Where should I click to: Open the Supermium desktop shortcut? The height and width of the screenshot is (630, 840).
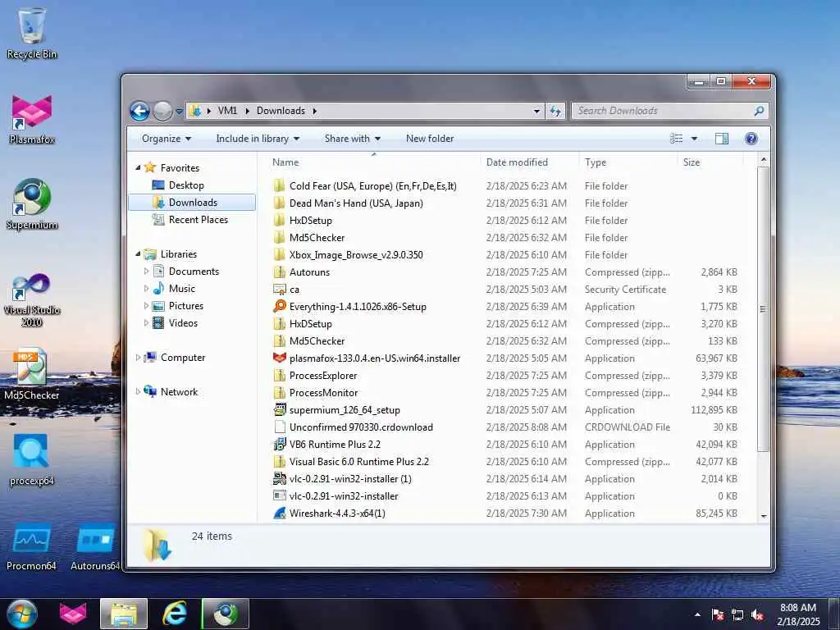tap(32, 203)
